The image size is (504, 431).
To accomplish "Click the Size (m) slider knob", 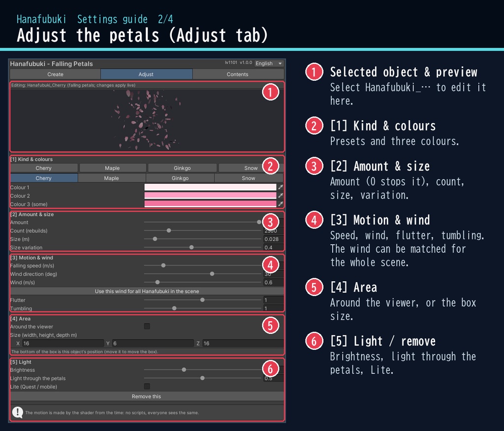I will tap(155, 239).
